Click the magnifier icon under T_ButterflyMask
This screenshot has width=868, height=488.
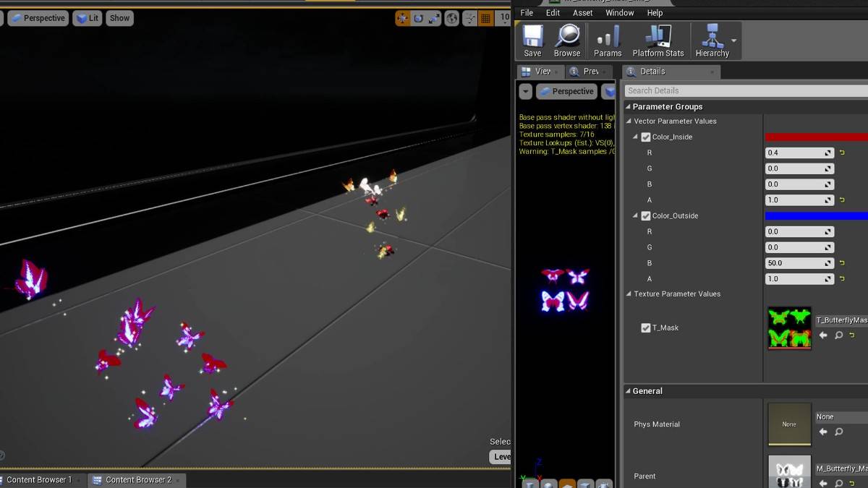(x=838, y=335)
